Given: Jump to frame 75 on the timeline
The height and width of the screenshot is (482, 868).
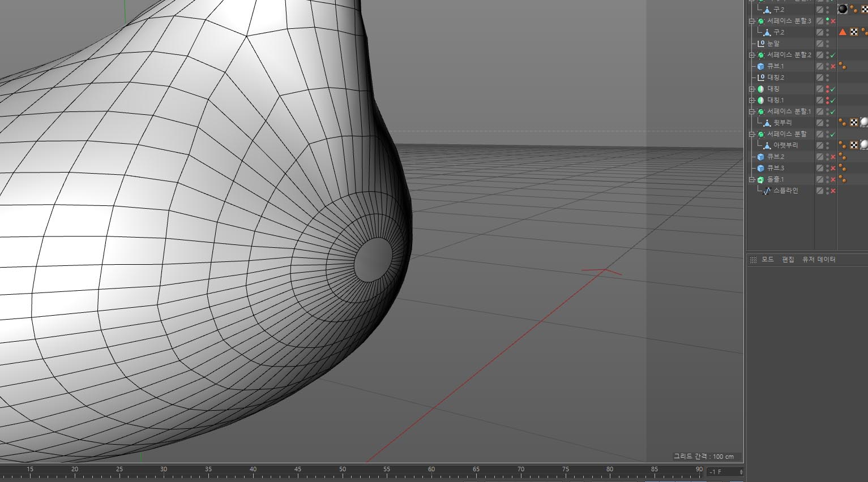Looking at the screenshot, I should tap(566, 470).
